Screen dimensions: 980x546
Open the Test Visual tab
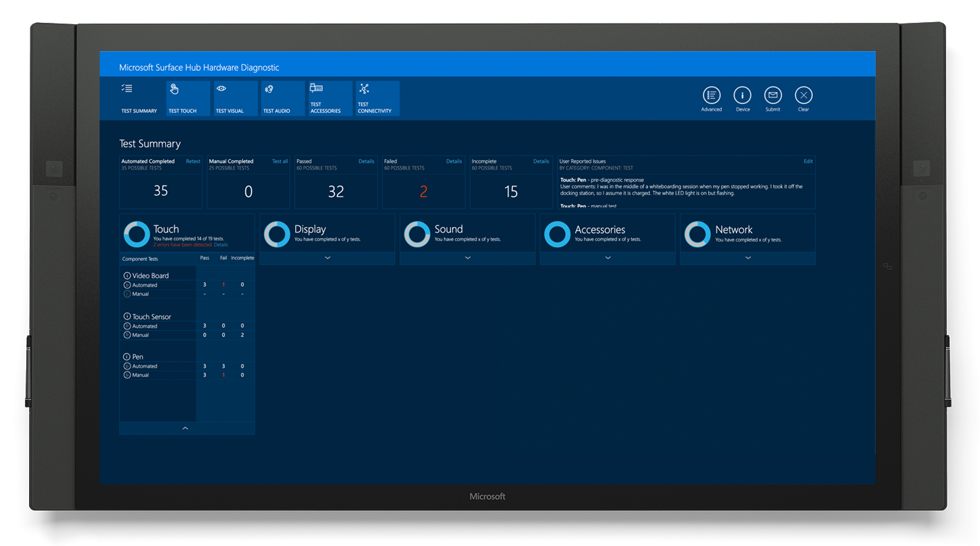[x=236, y=98]
